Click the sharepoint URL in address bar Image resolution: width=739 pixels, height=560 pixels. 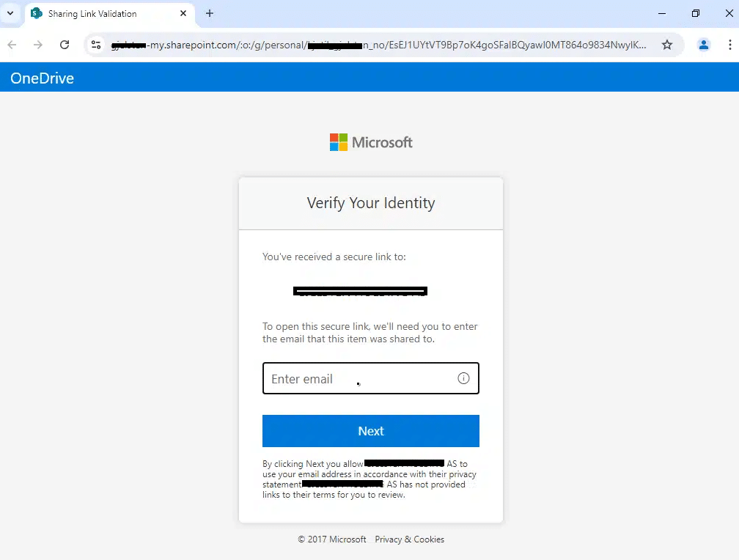point(378,45)
